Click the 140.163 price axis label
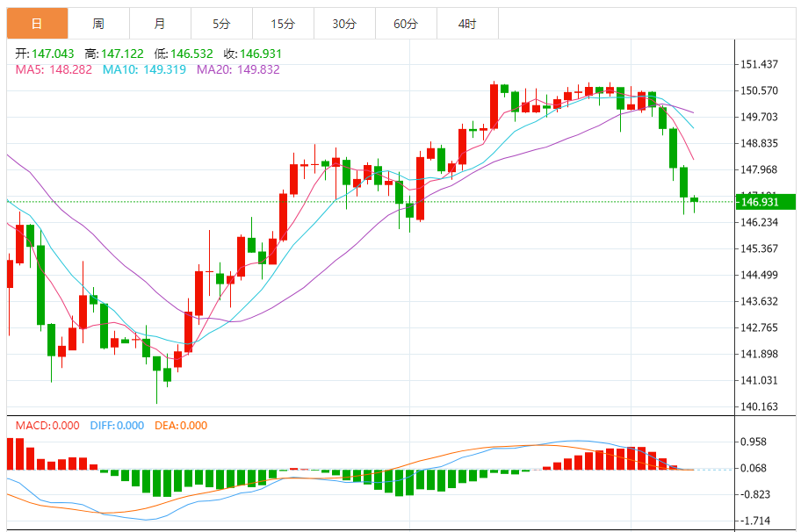801x532 pixels. click(x=759, y=406)
